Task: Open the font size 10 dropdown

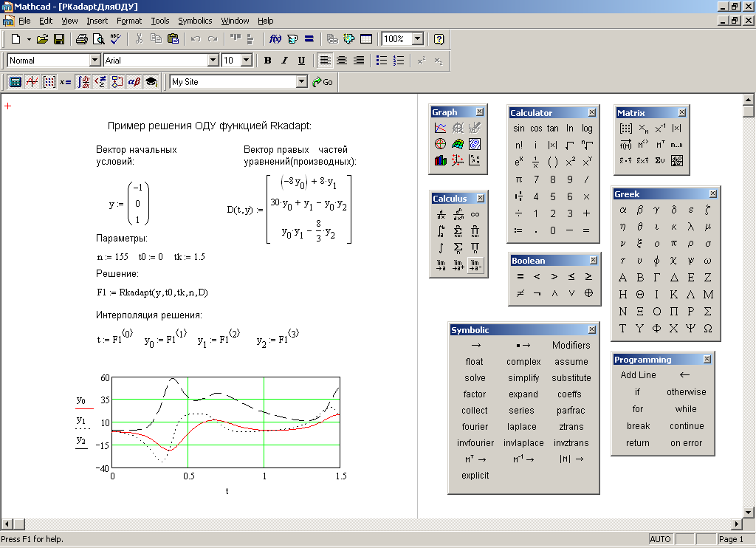Action: pyautogui.click(x=247, y=61)
